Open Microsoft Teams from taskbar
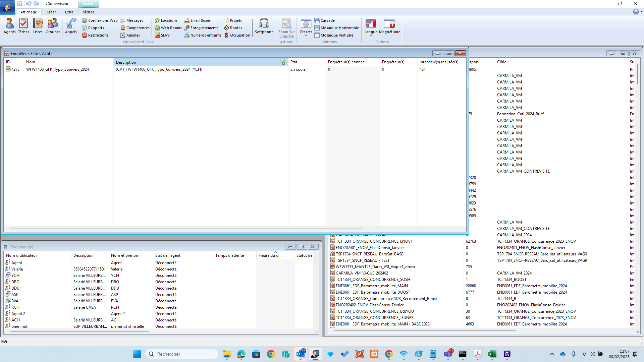 (x=448, y=354)
